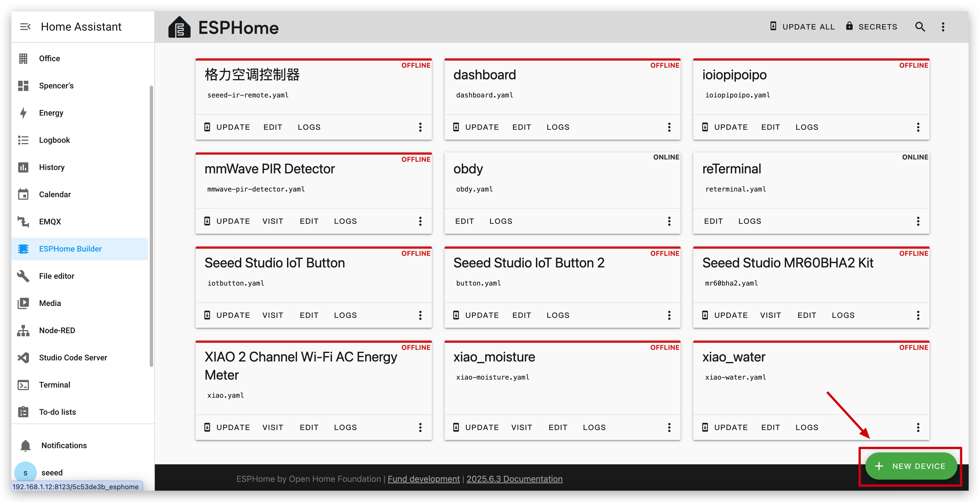Open more options for XIAO Energy Meter card
This screenshot has height=502, width=980.
420,427
